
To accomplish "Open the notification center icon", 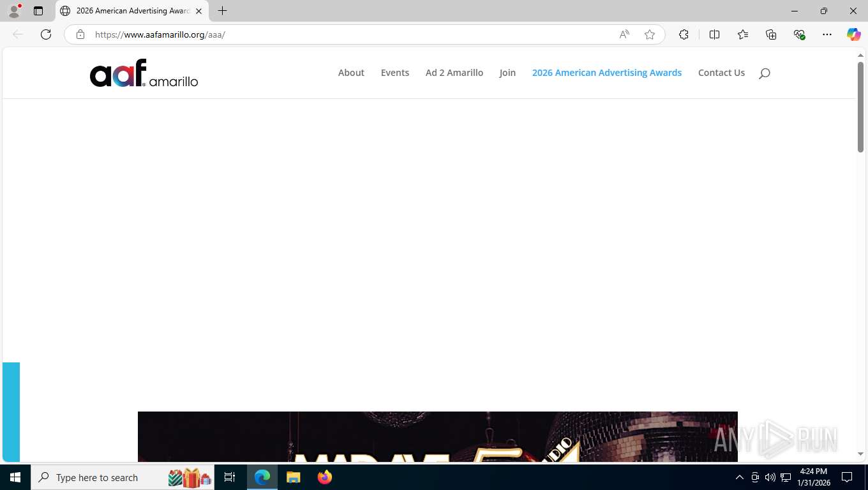I will click(x=847, y=477).
